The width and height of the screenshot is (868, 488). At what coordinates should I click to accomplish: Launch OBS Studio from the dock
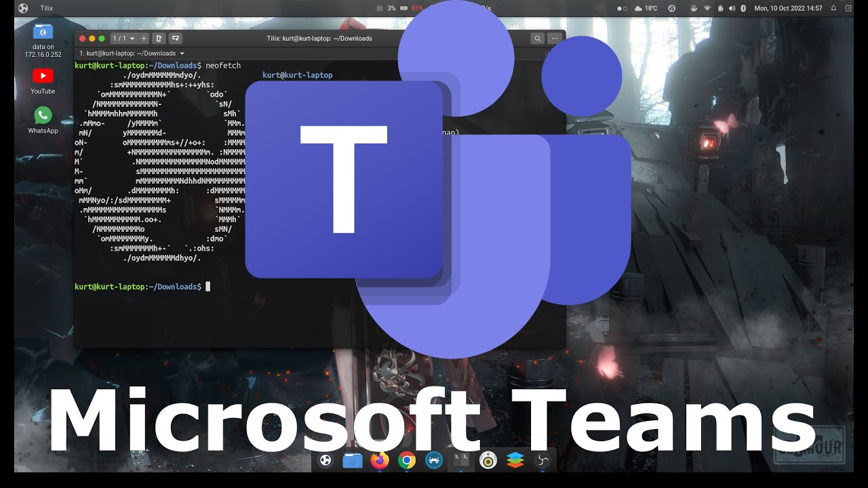542,461
